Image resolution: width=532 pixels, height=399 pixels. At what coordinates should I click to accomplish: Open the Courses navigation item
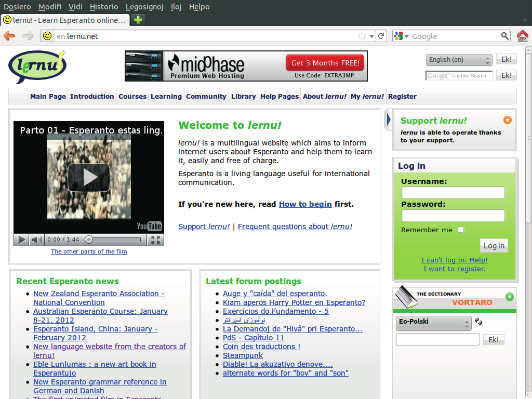(132, 96)
